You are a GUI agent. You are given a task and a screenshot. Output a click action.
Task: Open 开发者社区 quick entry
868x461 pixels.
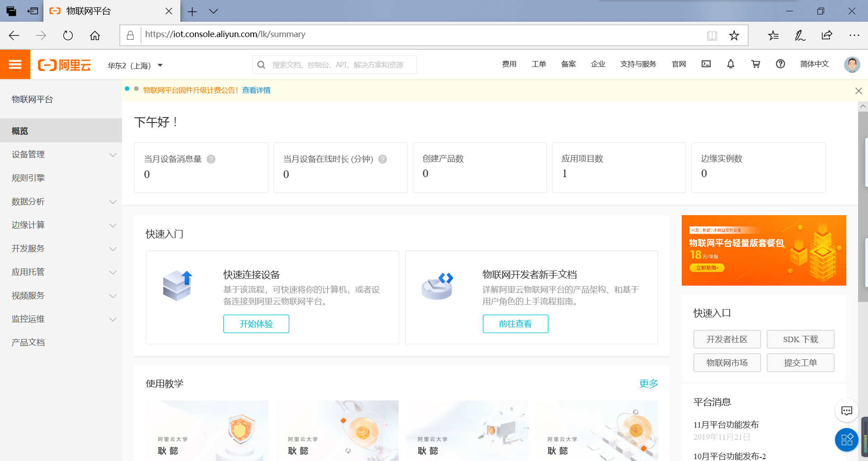727,339
